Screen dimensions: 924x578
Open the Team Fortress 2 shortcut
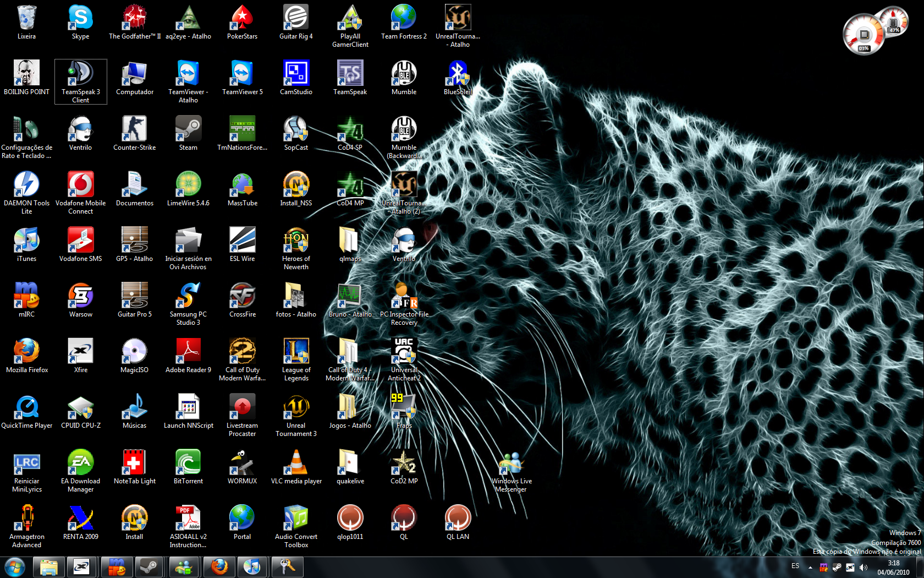tap(404, 19)
